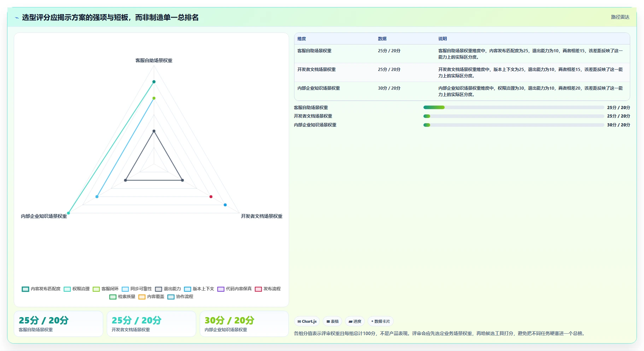Select the 数据卡片 chip
644x351 pixels.
(381, 321)
